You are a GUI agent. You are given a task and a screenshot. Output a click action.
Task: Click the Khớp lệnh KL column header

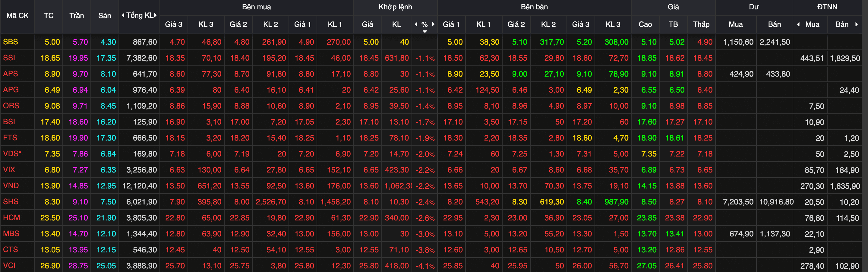(x=396, y=24)
